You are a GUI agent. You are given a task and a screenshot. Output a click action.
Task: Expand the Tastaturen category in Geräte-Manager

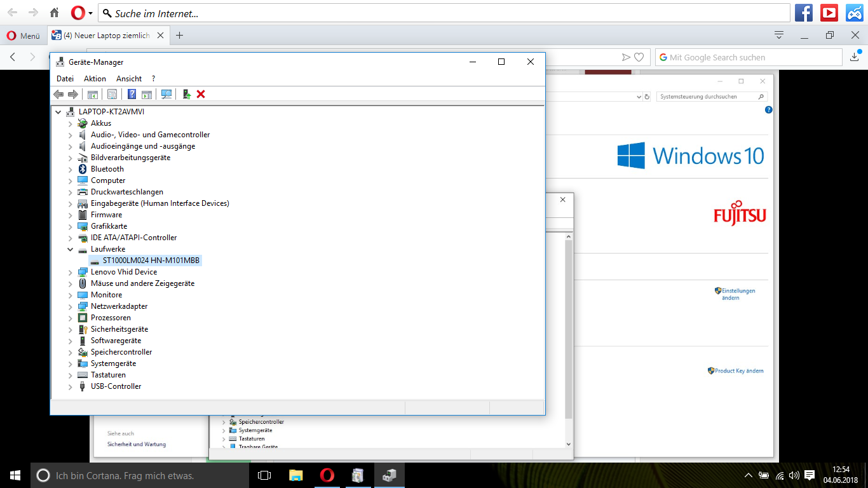(71, 375)
